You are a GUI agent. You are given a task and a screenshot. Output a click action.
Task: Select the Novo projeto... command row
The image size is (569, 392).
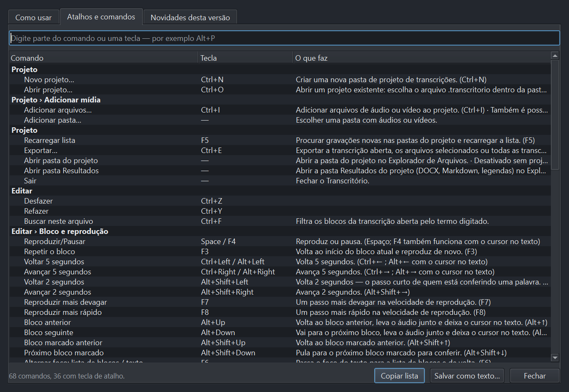pyautogui.click(x=280, y=79)
